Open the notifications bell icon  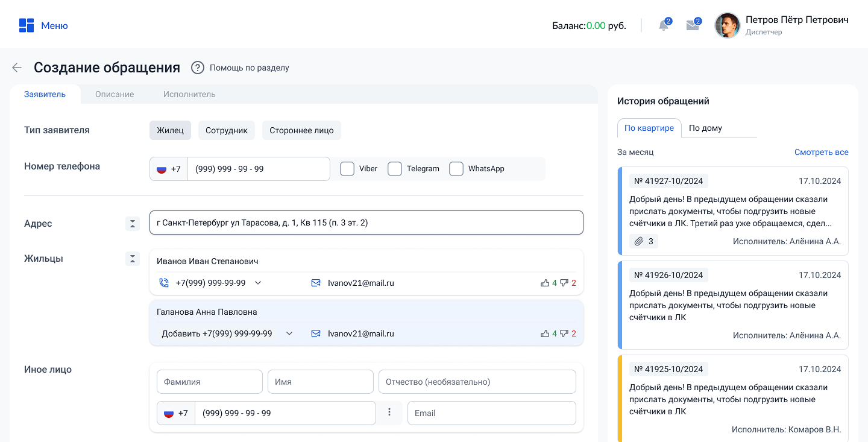(664, 25)
